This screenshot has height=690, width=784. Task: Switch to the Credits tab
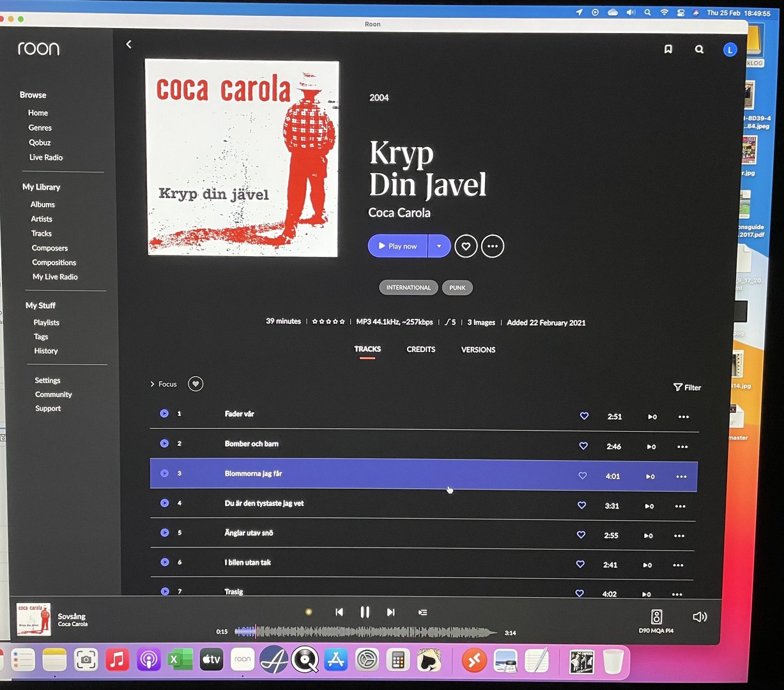(x=421, y=349)
